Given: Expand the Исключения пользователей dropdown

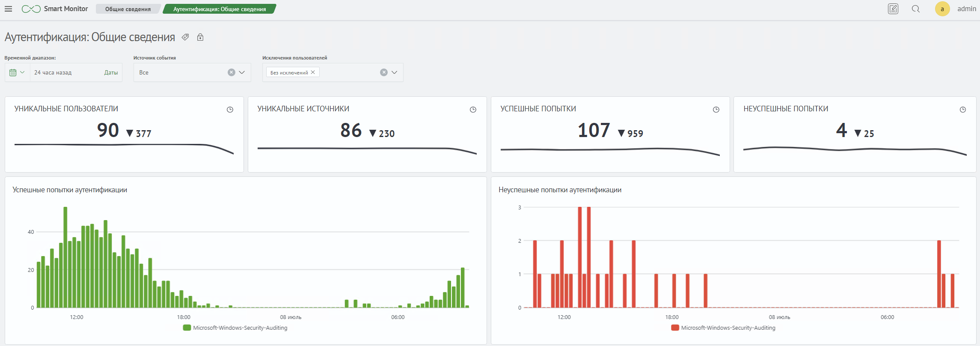Looking at the screenshot, I should pyautogui.click(x=394, y=72).
